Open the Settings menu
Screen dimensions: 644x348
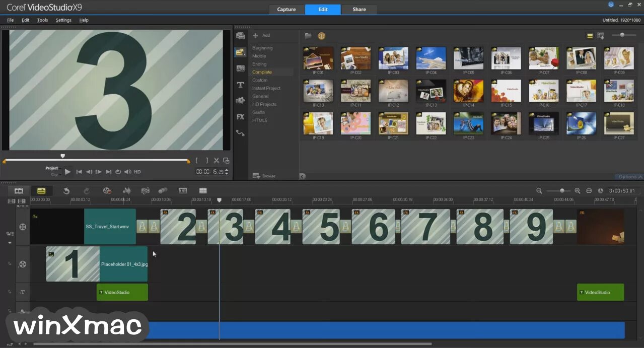pyautogui.click(x=63, y=20)
